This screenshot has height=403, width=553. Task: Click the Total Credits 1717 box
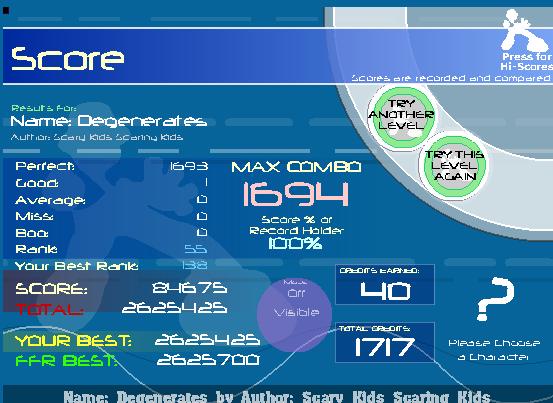[x=385, y=342]
